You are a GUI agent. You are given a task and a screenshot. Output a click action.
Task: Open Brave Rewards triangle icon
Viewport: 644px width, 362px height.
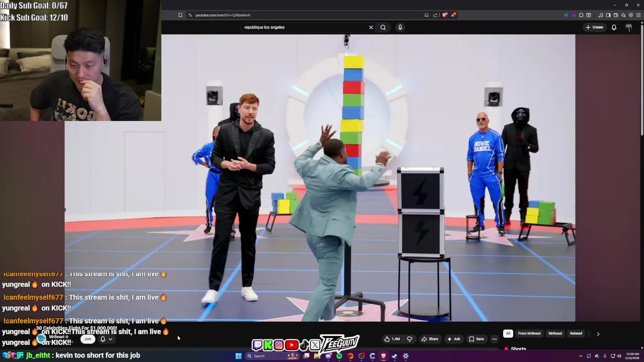[x=453, y=15]
